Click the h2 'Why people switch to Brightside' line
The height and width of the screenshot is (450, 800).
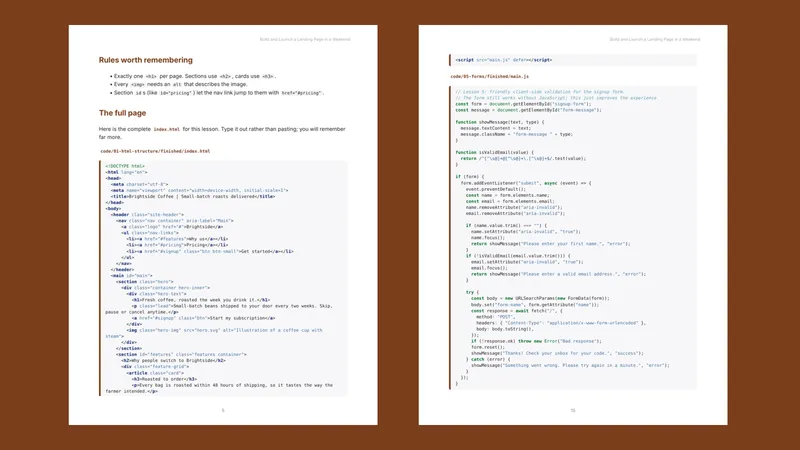click(173, 360)
